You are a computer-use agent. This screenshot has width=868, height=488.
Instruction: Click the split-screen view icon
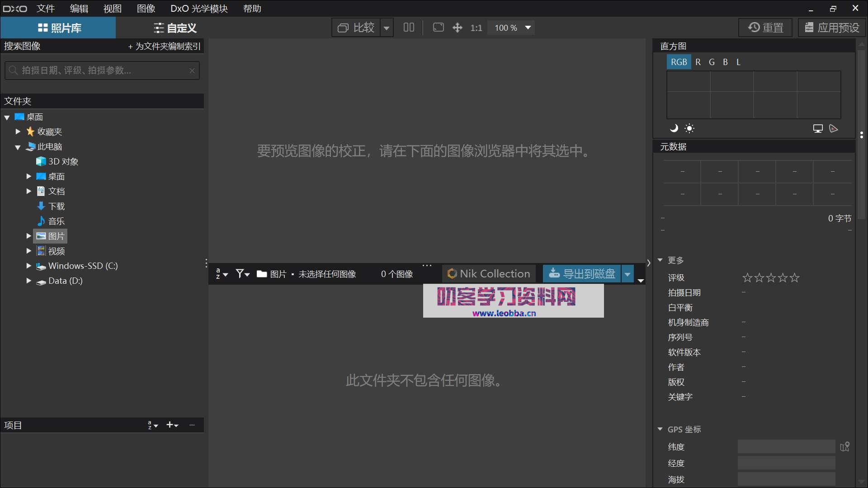(409, 28)
